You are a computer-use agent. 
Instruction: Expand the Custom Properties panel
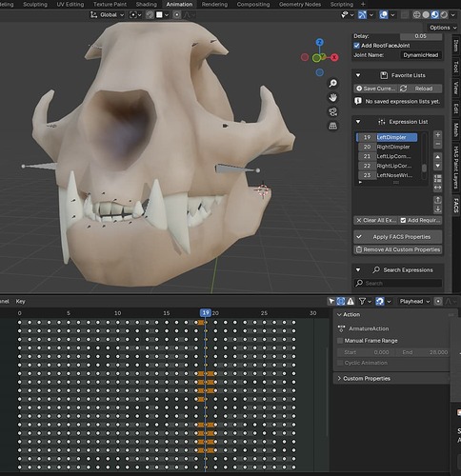coord(339,378)
